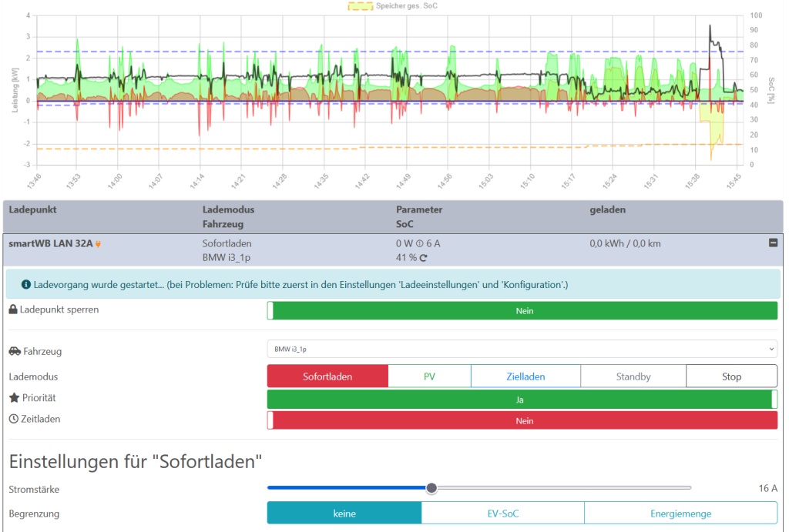This screenshot has width=789, height=532.
Task: Click the 'Einstellungen für "Sofortladen"' heading
Action: (136, 461)
